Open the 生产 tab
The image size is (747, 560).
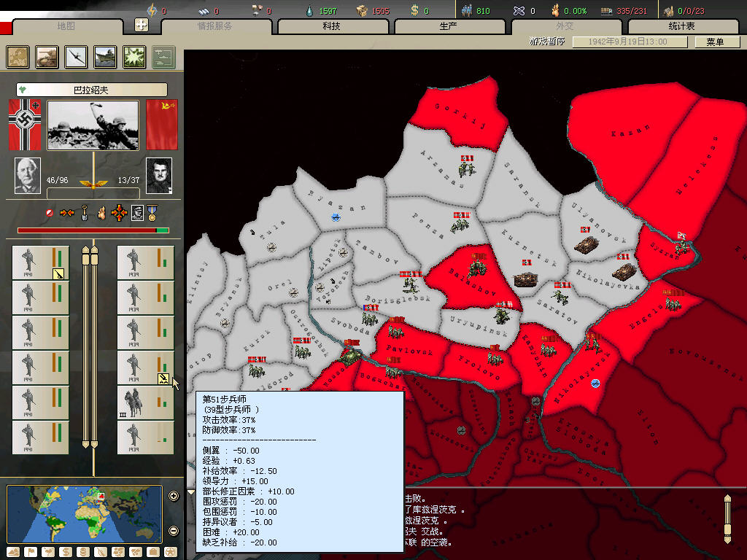[449, 26]
